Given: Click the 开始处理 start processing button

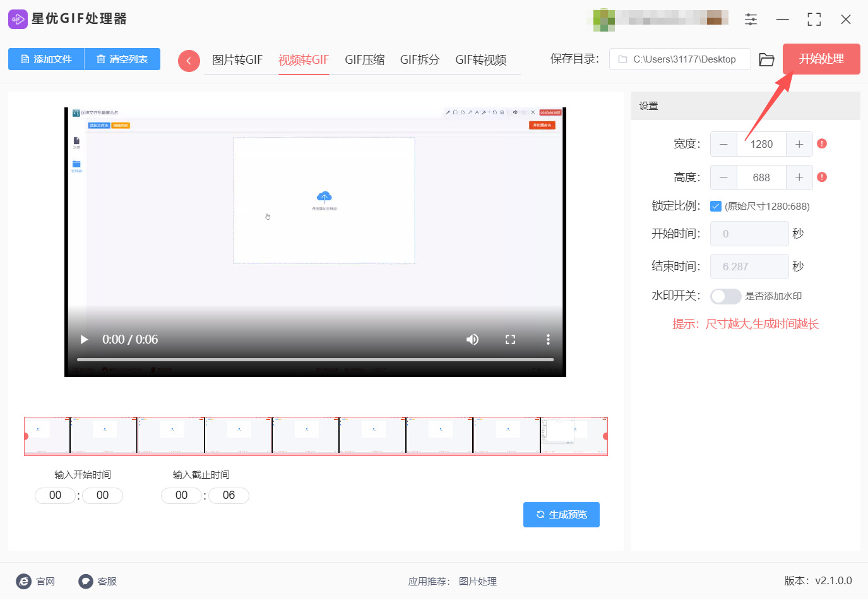Looking at the screenshot, I should (821, 59).
